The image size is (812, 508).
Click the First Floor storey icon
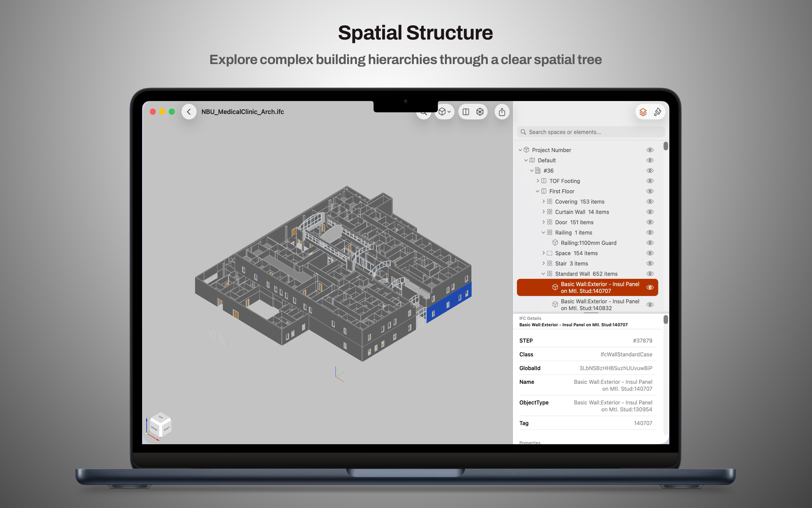click(x=544, y=191)
